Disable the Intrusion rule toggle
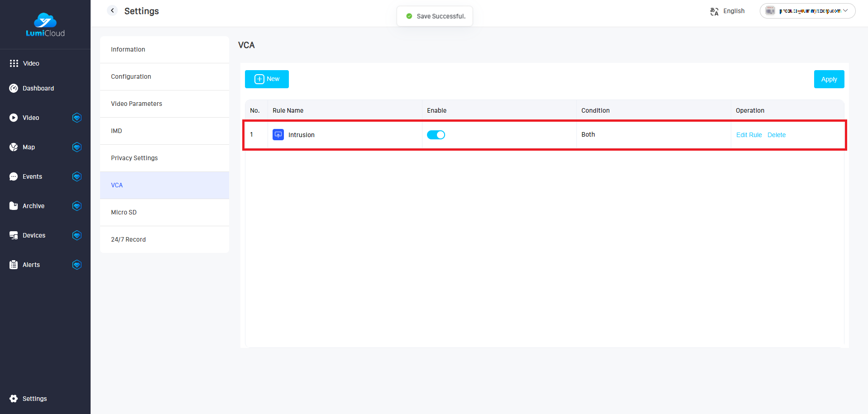 (436, 135)
